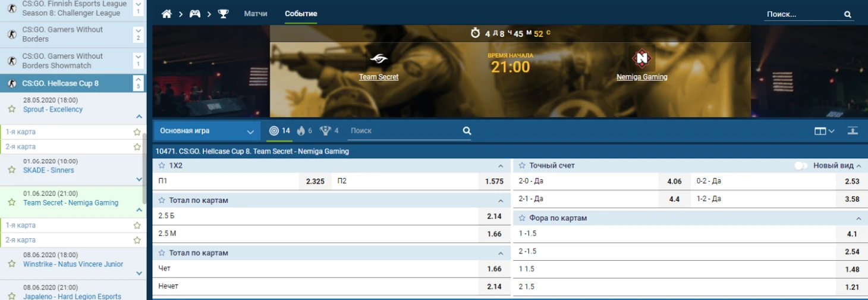Click the search magnifier in the top bar

[x=848, y=14]
